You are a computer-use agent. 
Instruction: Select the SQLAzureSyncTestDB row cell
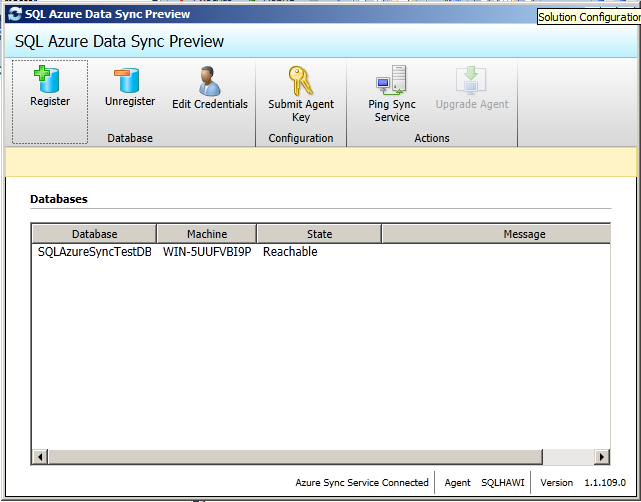tap(94, 252)
